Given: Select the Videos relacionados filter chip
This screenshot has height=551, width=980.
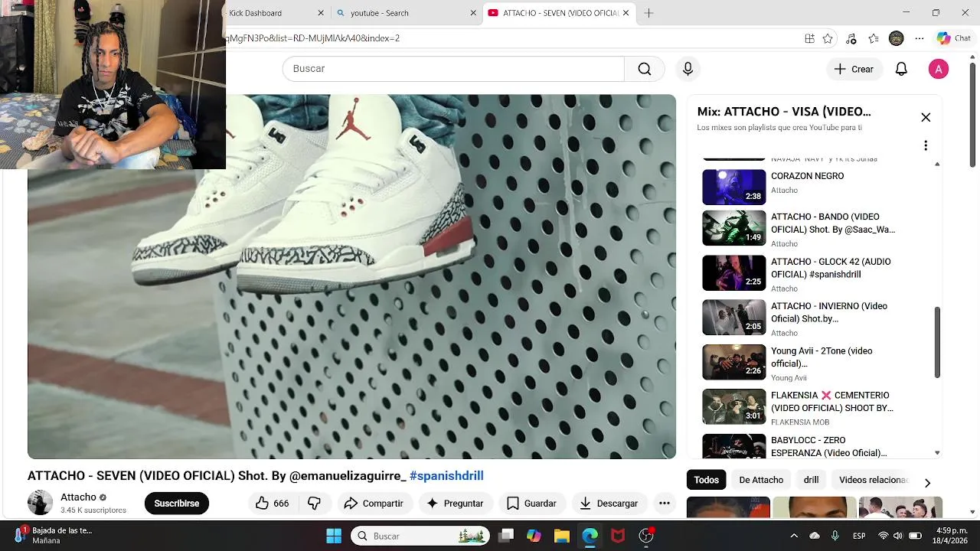Looking at the screenshot, I should coord(873,480).
